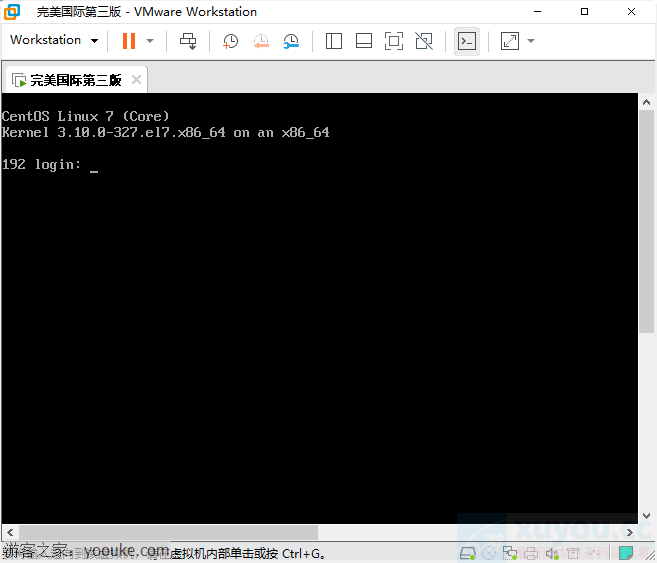Click the hard disk status icon
The width and height of the screenshot is (657, 563).
[467, 553]
